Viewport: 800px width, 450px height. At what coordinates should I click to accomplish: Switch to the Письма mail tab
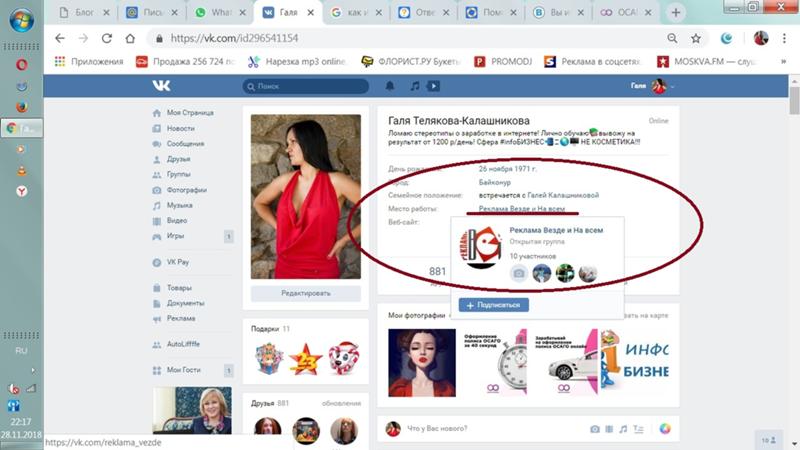[152, 13]
